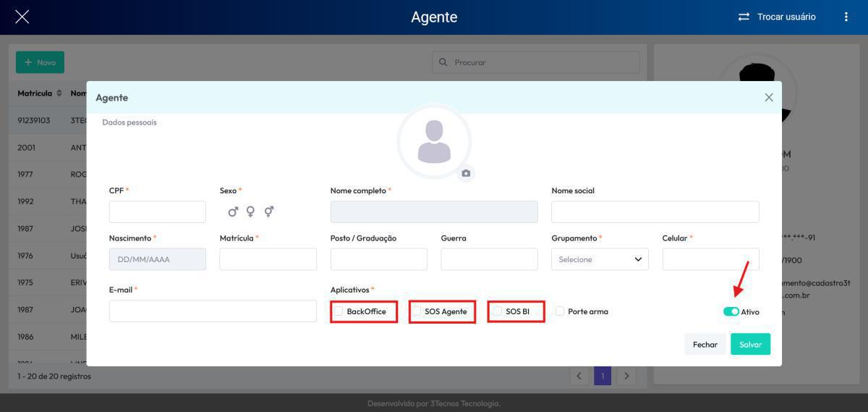Click the Salvar button
Image resolution: width=868 pixels, height=412 pixels.
point(750,344)
